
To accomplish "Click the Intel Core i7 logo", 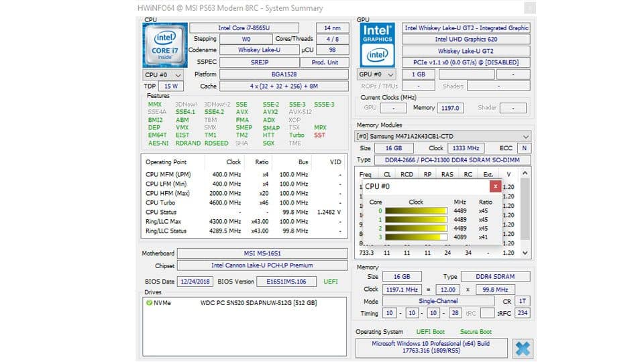I will point(165,45).
